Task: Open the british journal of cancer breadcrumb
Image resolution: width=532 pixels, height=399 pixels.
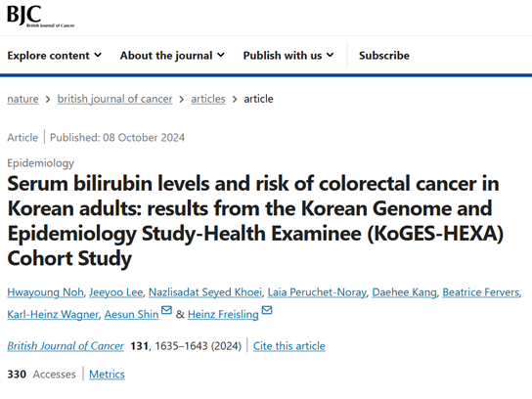Action: point(114,99)
